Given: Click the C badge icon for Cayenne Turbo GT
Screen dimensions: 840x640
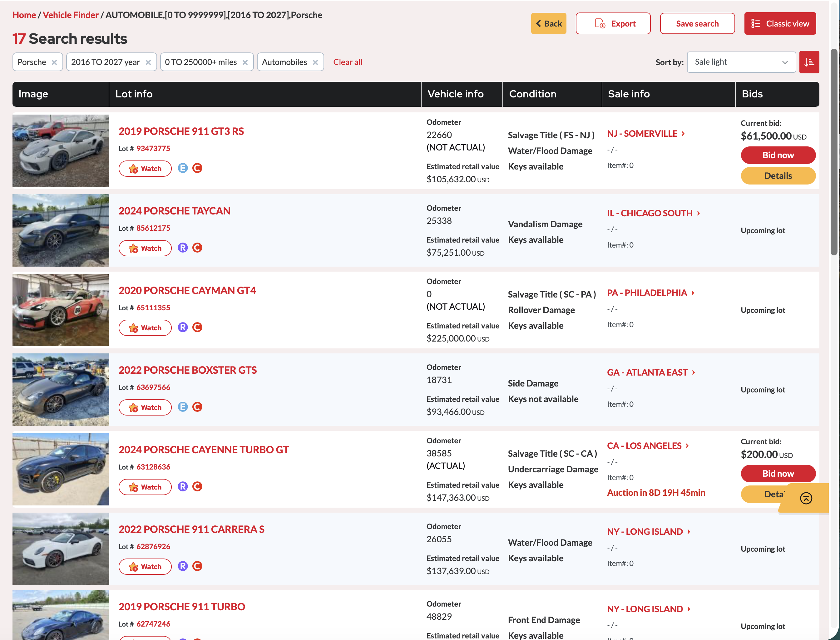Looking at the screenshot, I should pos(197,486).
